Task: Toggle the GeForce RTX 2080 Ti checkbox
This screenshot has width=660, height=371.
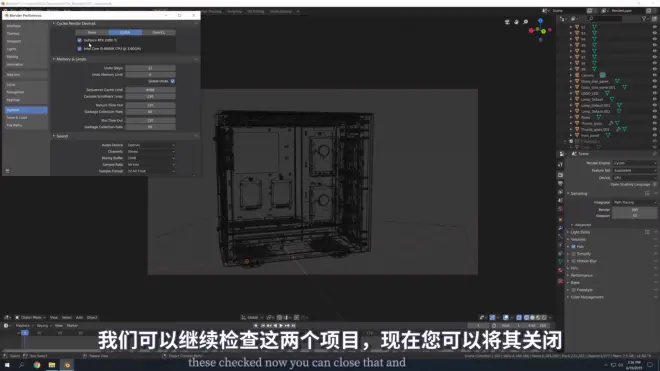Action: [80, 40]
